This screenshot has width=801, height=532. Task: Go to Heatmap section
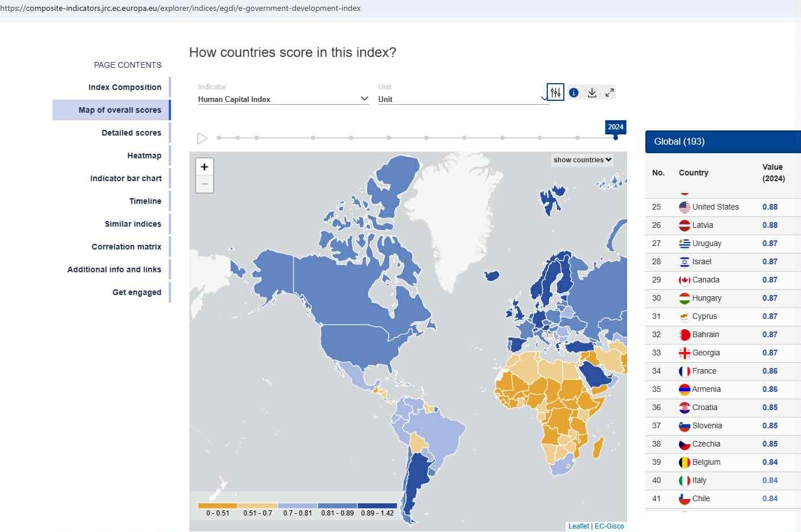pos(144,155)
